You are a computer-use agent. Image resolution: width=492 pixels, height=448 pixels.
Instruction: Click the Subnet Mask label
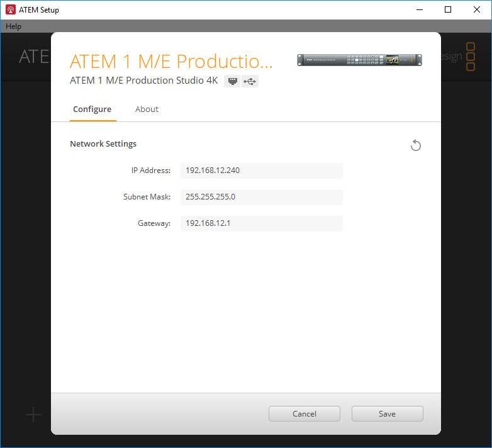pos(147,197)
